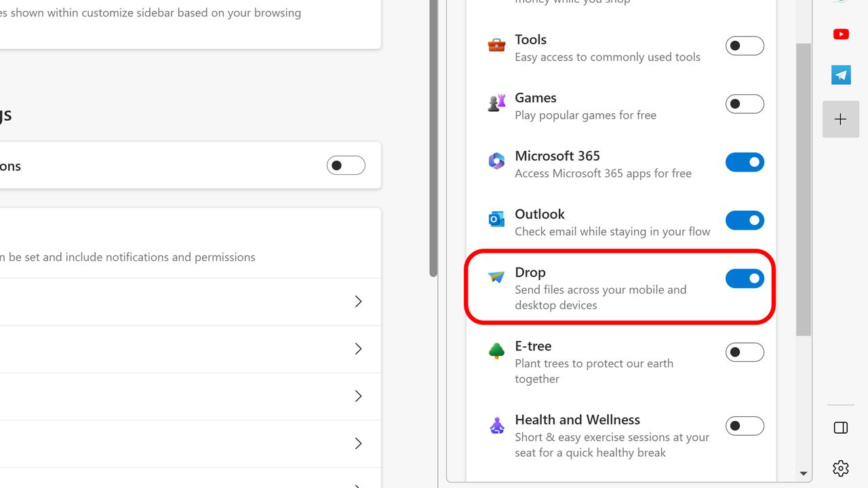Viewport: 868px width, 488px height.
Task: Click 'Short & easy exercise sessions' description
Action: point(612,445)
